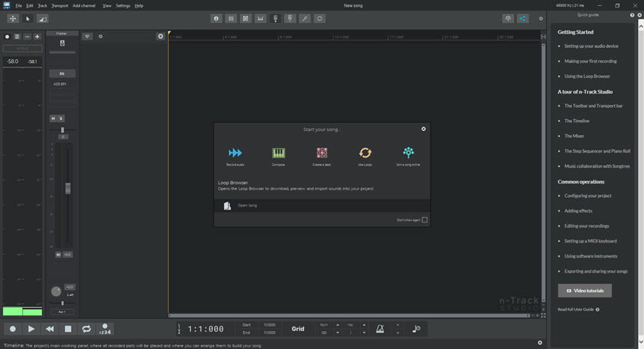This screenshot has width=644, height=349.
Task: Toggle the metronome icon
Action: click(x=380, y=329)
